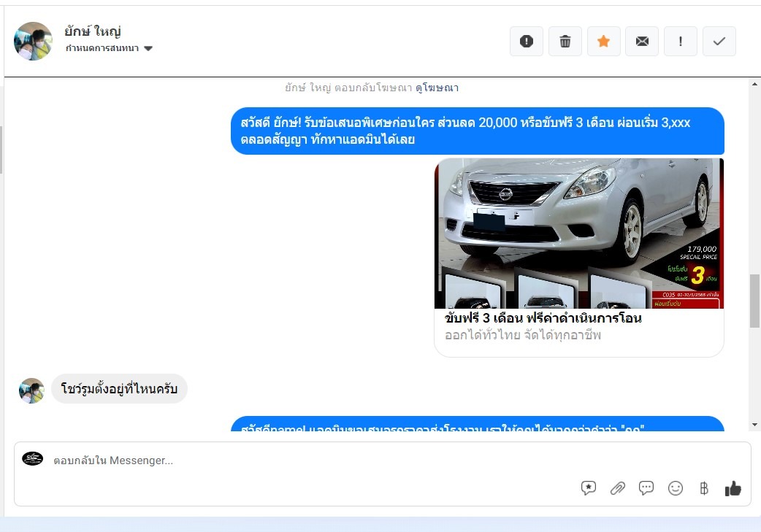Open saved replies star-bubble icon
The height and width of the screenshot is (532, 761).
coord(588,488)
